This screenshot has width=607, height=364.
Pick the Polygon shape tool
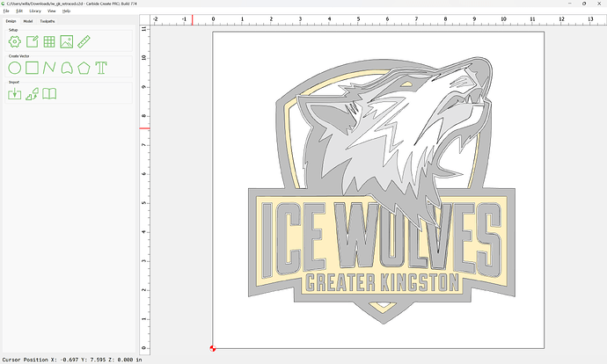coord(84,68)
